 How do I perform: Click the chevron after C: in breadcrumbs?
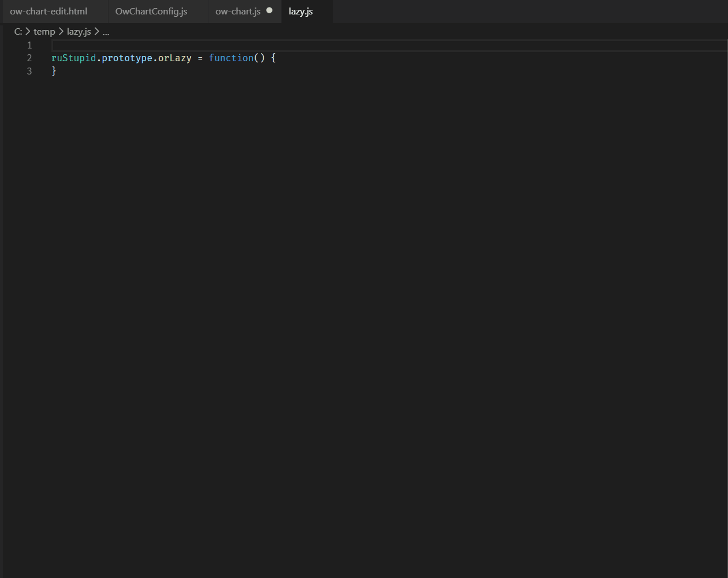coord(27,32)
